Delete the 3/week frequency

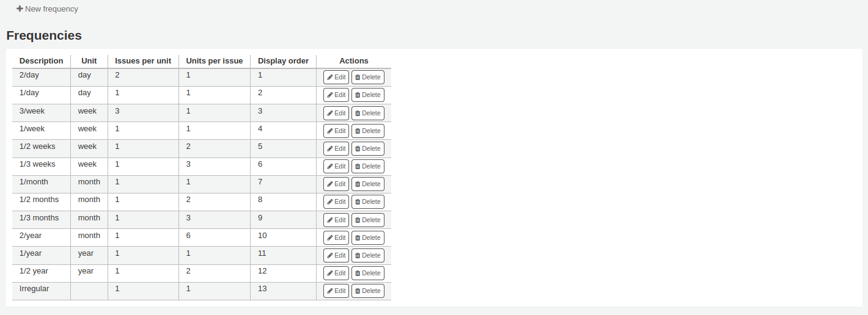[x=367, y=113]
